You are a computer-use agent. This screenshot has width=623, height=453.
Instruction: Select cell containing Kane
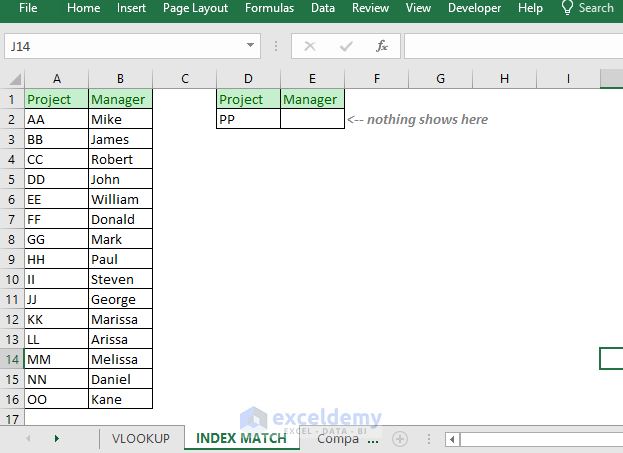coord(120,399)
